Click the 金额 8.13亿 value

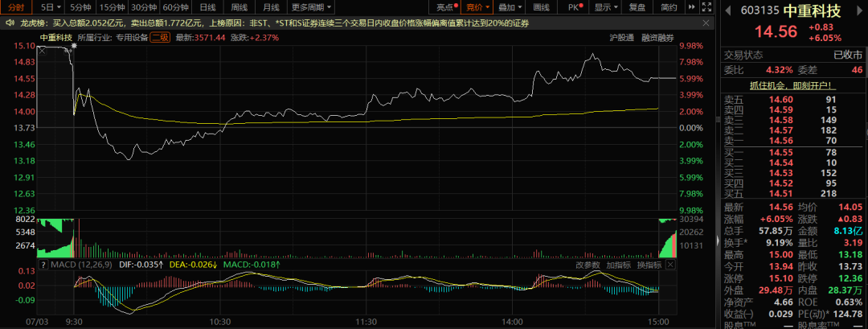[x=848, y=230]
